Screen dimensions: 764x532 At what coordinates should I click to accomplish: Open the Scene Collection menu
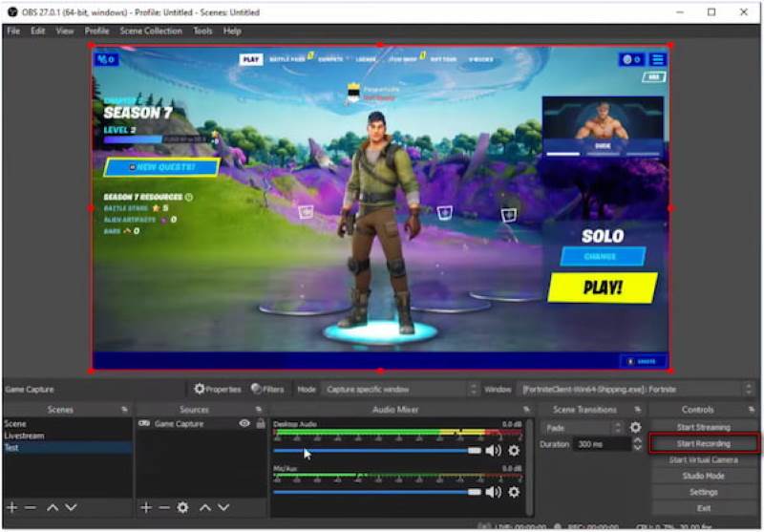(x=151, y=32)
